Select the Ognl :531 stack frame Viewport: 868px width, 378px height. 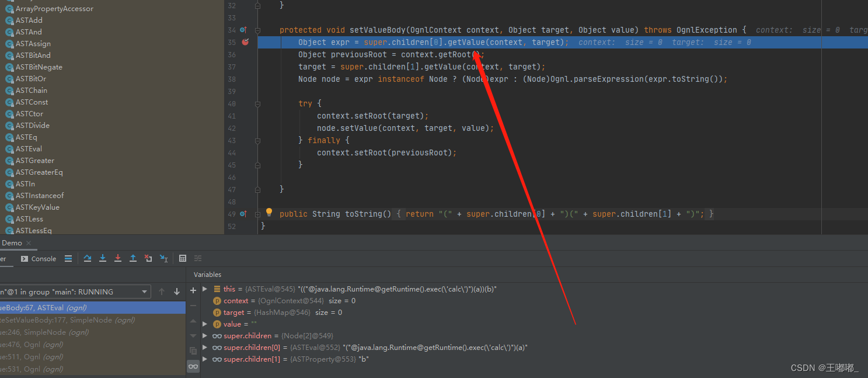point(93,369)
